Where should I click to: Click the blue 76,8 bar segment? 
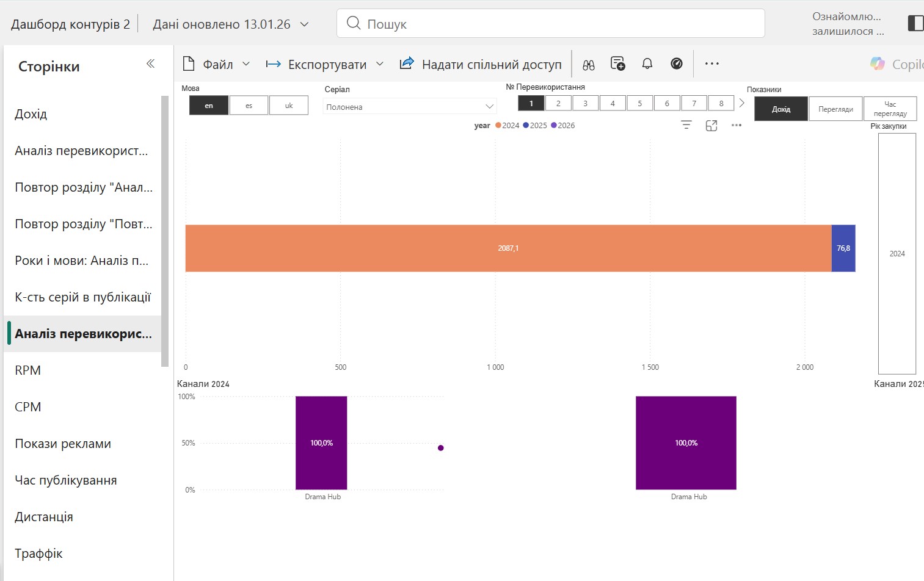pyautogui.click(x=843, y=248)
